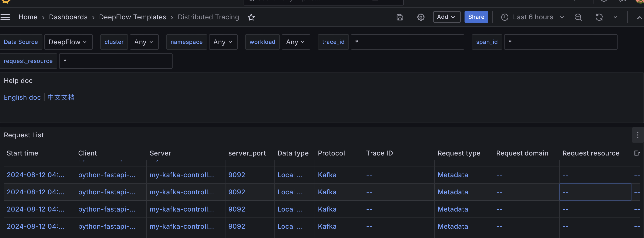Sort by the Request type column header

tap(459, 153)
